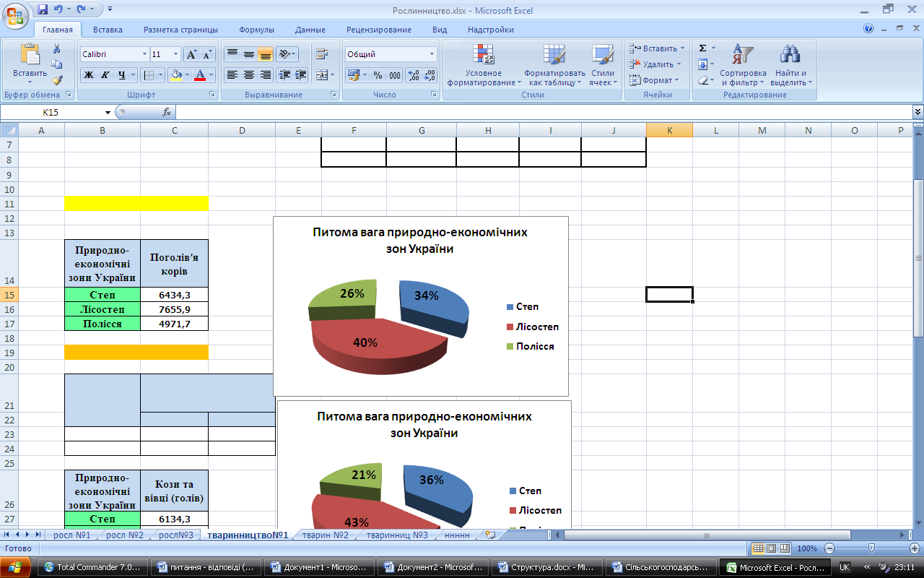Center text horizontally
This screenshot has width=924, height=578.
click(248, 75)
